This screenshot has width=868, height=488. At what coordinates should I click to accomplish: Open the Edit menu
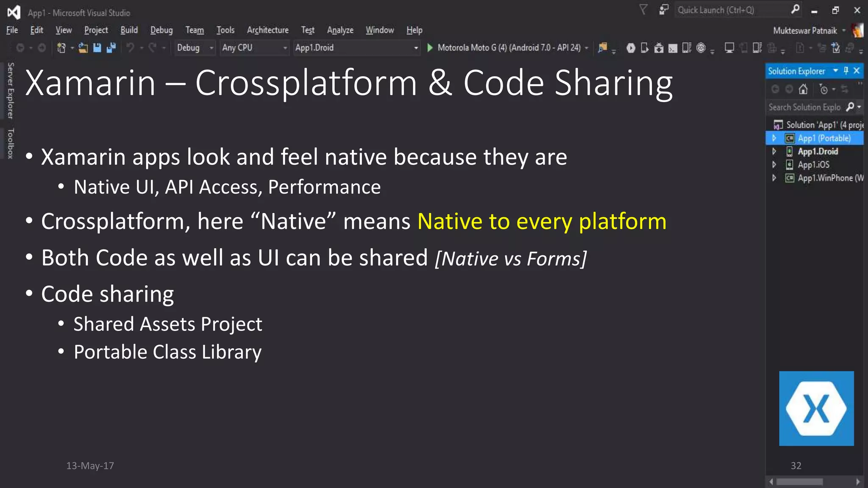[x=37, y=30]
